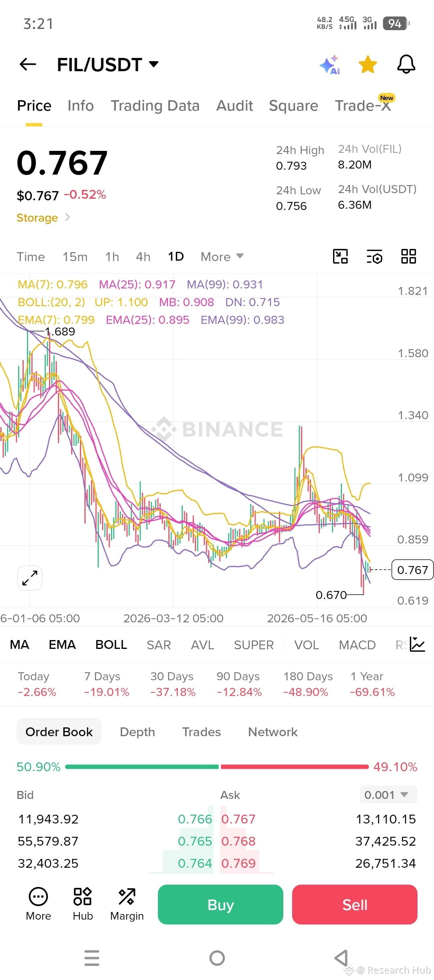The width and height of the screenshot is (434, 980).
Task: Select bid price 0.764
Action: point(195,863)
